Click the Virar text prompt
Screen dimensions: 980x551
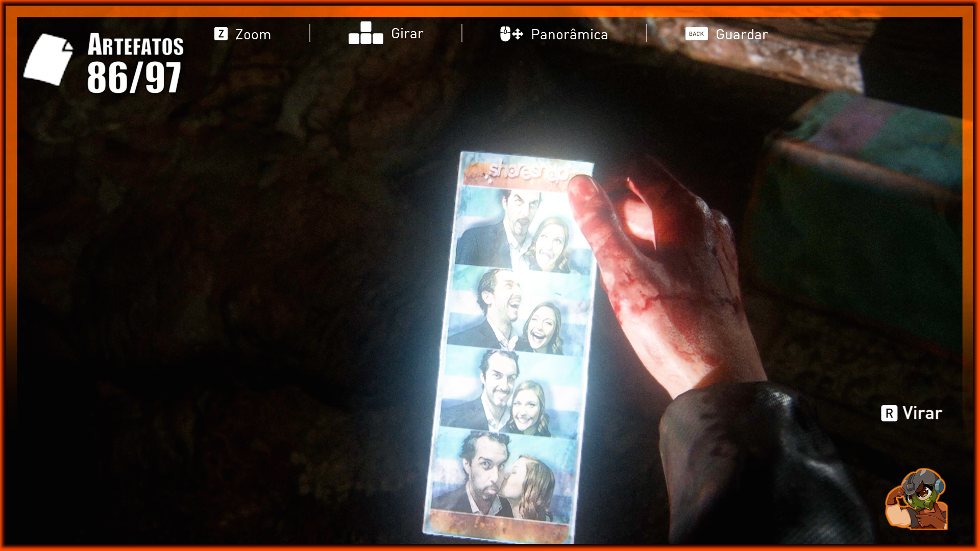point(922,413)
